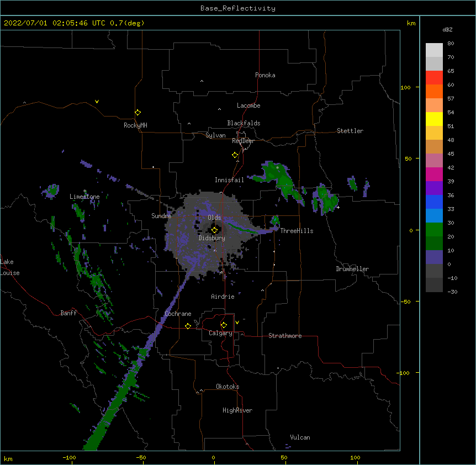Click the Innisfail city label

click(229, 180)
